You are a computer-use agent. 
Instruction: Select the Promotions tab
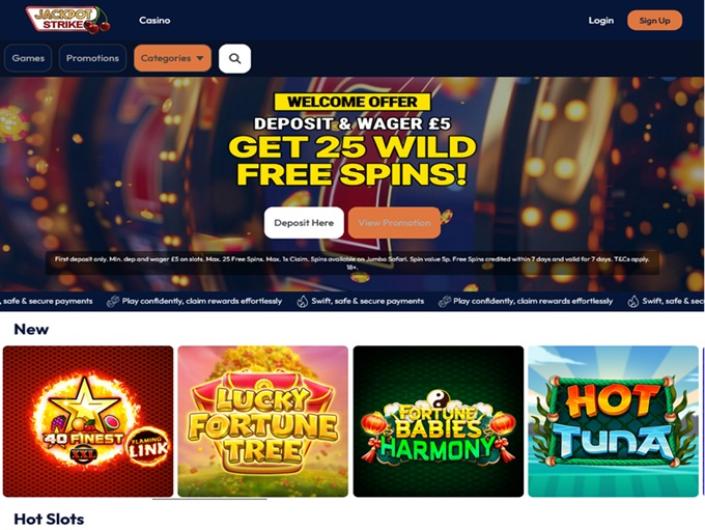point(93,58)
